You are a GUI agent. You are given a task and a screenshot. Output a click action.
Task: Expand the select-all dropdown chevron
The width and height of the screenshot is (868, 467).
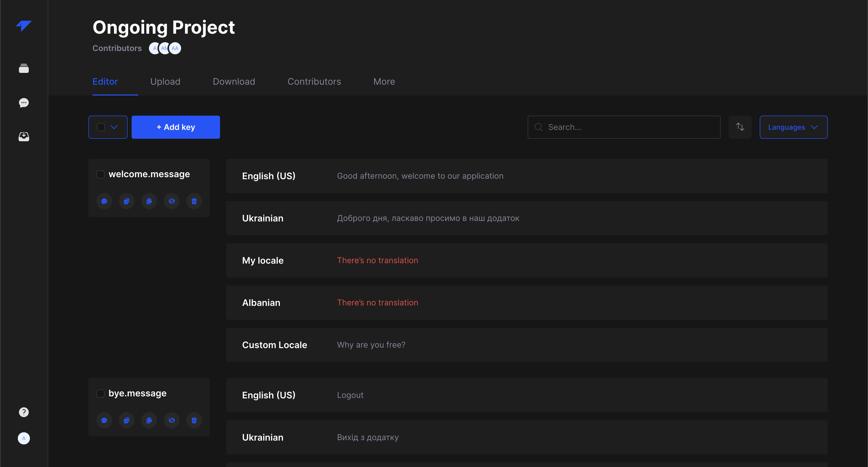[114, 127]
